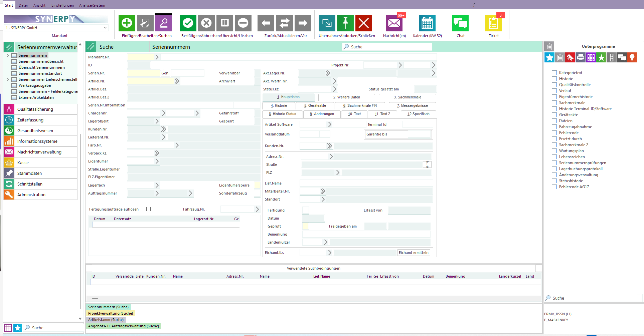Open the yellow Ticket icon
This screenshot has height=336, width=644.
[493, 23]
